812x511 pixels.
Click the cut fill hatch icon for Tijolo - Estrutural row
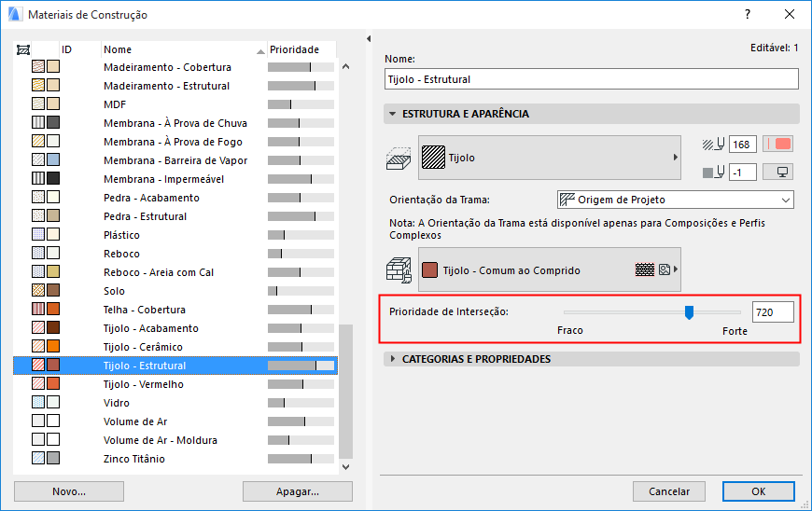click(38, 365)
